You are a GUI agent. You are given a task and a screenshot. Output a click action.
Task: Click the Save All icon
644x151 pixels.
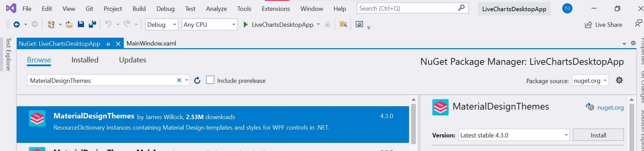coord(92,24)
